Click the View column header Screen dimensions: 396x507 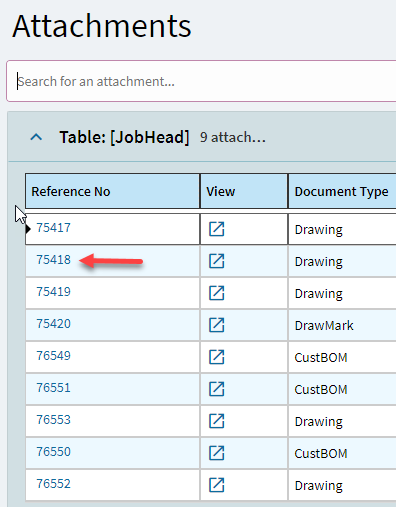click(244, 191)
